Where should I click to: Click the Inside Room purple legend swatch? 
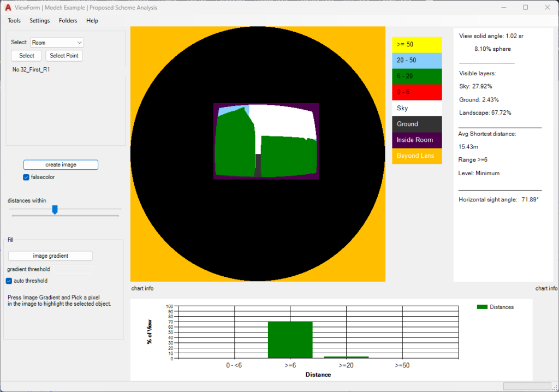[417, 140]
